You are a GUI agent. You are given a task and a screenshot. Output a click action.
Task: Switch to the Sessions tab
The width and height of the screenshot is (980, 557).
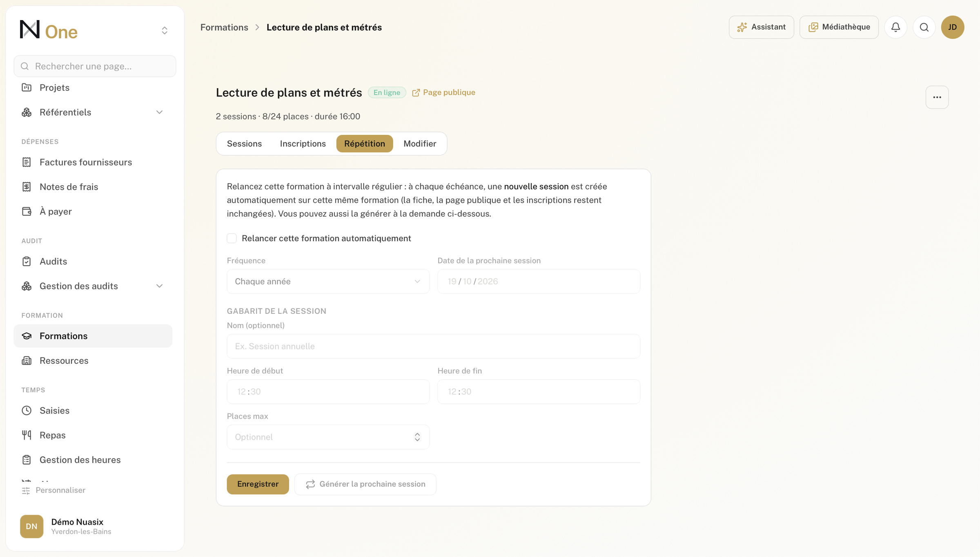pyautogui.click(x=244, y=143)
